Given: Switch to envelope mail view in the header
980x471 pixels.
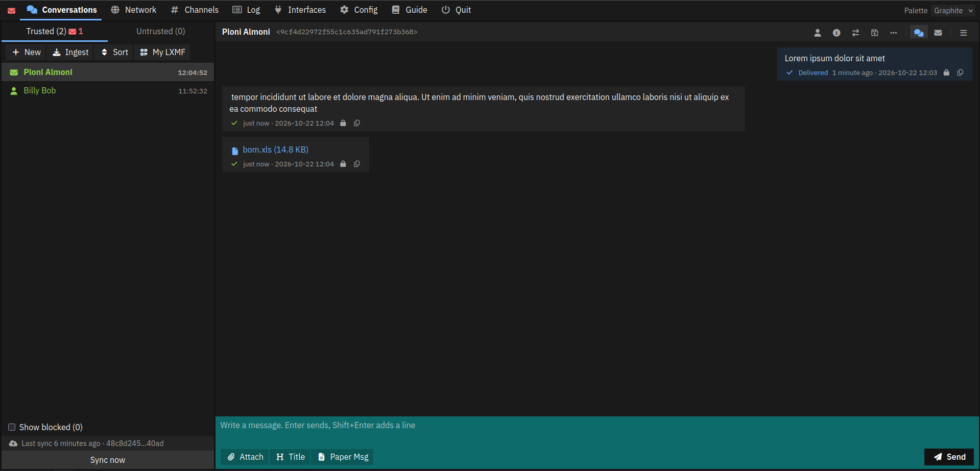Looking at the screenshot, I should pyautogui.click(x=938, y=33).
